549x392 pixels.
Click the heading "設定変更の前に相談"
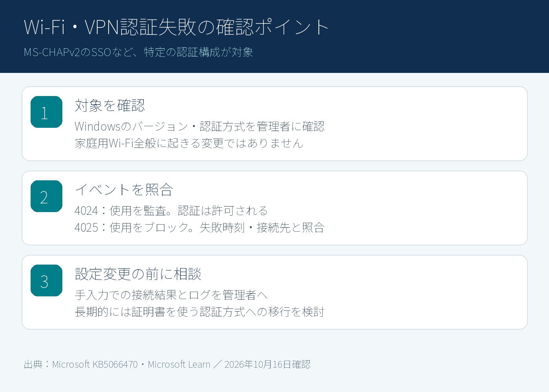coord(138,274)
